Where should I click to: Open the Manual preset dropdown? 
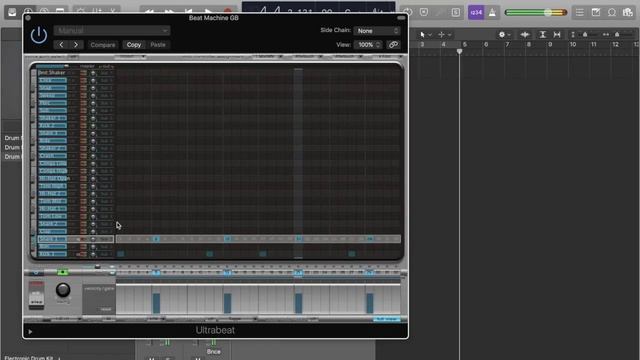tap(112, 30)
